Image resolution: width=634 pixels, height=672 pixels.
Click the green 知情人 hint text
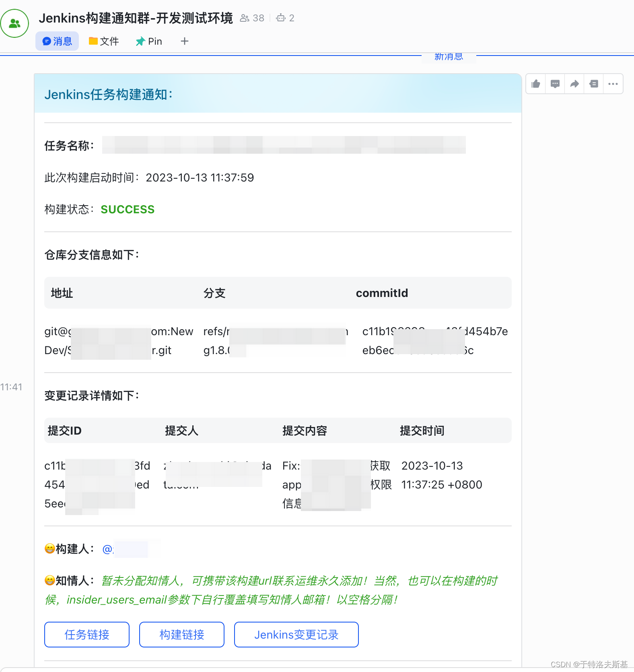pyautogui.click(x=271, y=590)
